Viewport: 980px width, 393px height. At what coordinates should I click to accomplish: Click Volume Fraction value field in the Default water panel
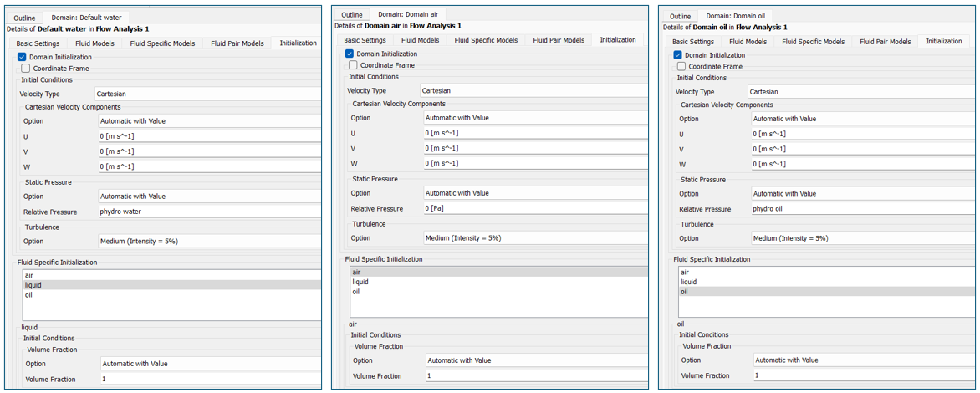[209, 380]
